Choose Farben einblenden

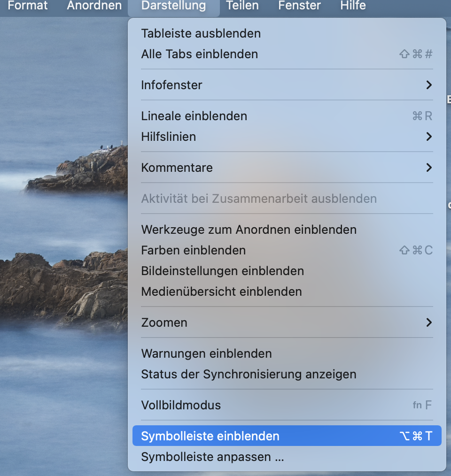287,250
